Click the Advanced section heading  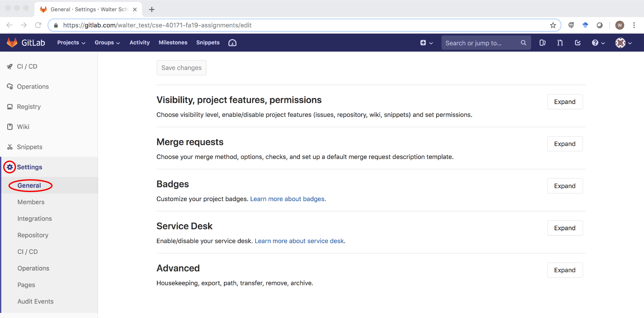click(x=178, y=268)
